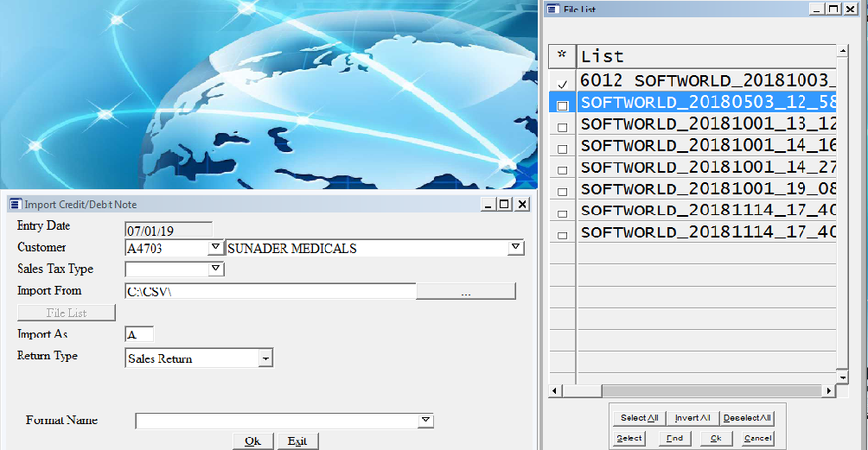Click the asterisk column header in File List

point(563,56)
